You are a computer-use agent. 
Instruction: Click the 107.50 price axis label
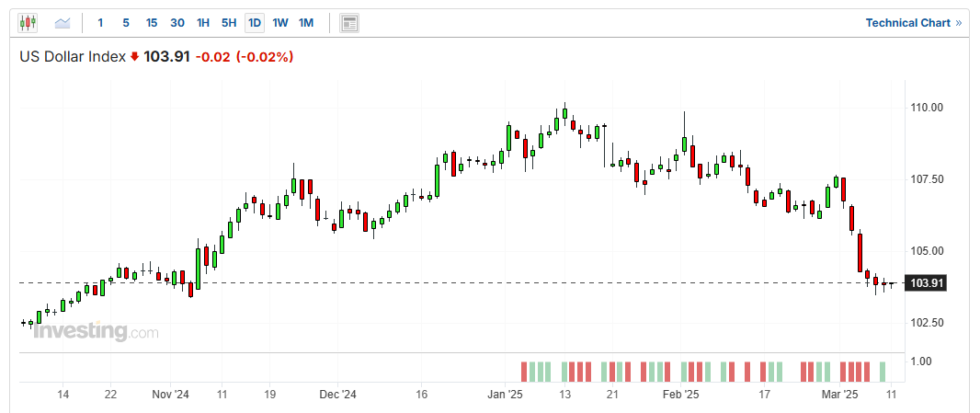925,179
